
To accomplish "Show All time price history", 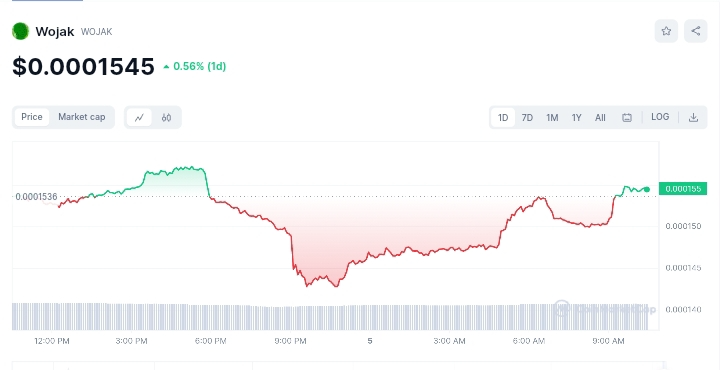I will click(600, 118).
